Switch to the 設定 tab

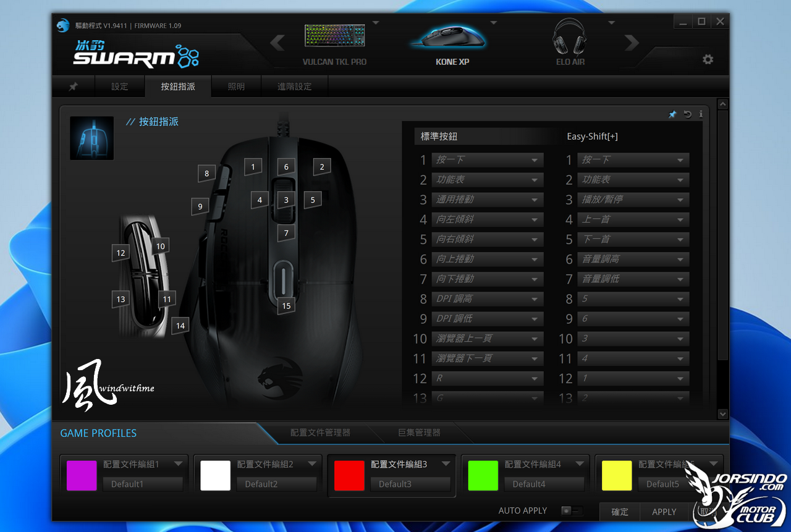120,87
